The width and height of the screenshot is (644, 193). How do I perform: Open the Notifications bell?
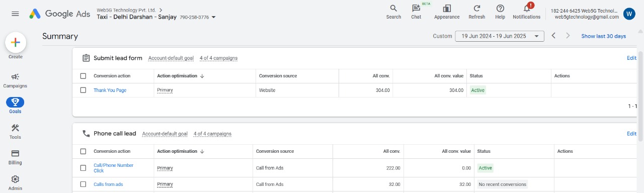(527, 8)
